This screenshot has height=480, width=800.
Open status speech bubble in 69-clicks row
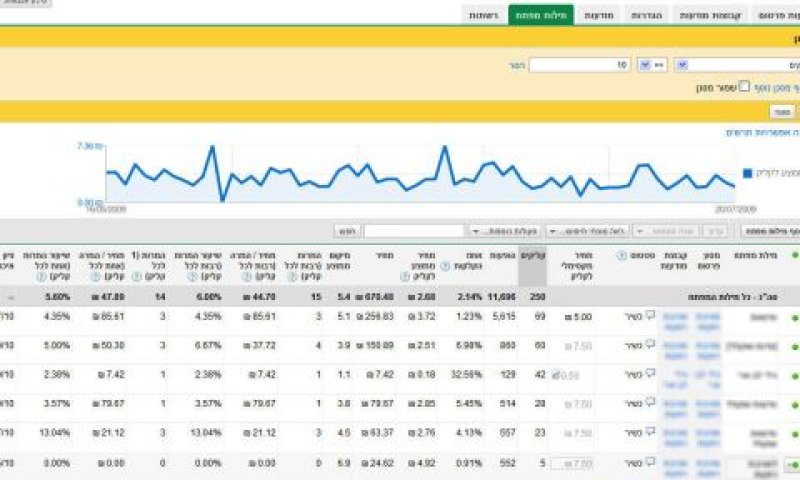[x=650, y=315]
